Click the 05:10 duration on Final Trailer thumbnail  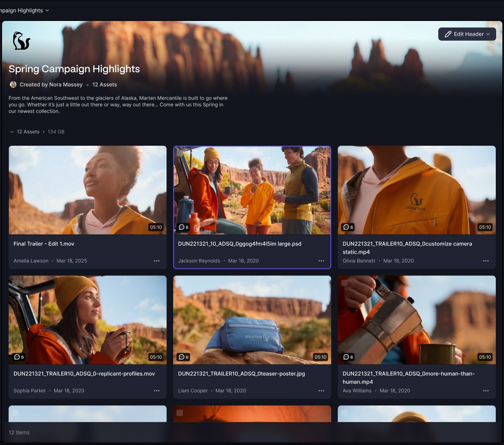pyautogui.click(x=156, y=227)
